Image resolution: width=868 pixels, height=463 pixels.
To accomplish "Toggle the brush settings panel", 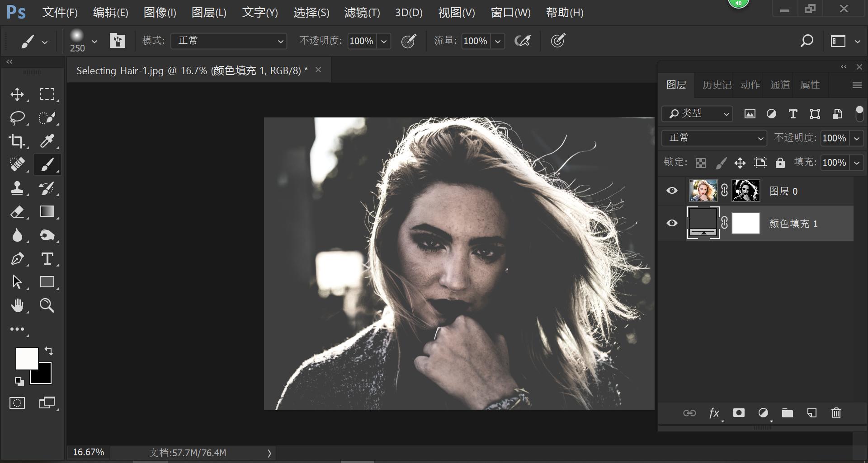I will [117, 41].
